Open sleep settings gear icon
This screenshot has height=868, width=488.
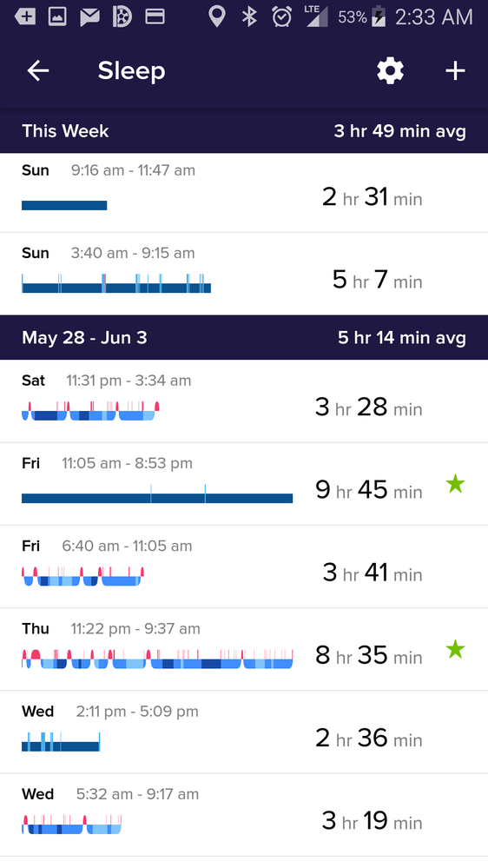[390, 71]
